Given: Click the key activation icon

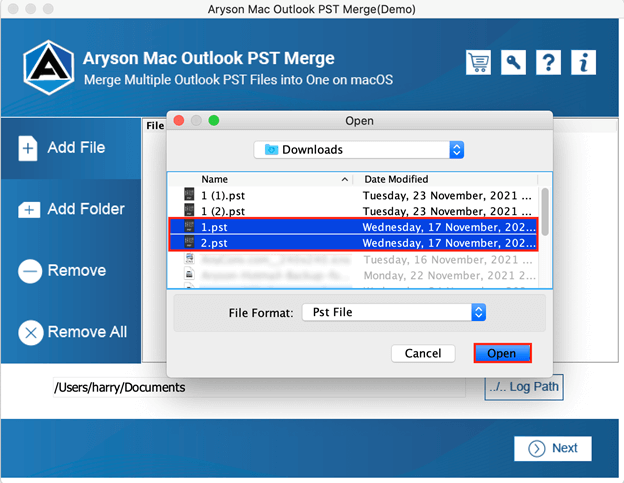Looking at the screenshot, I should (x=513, y=62).
